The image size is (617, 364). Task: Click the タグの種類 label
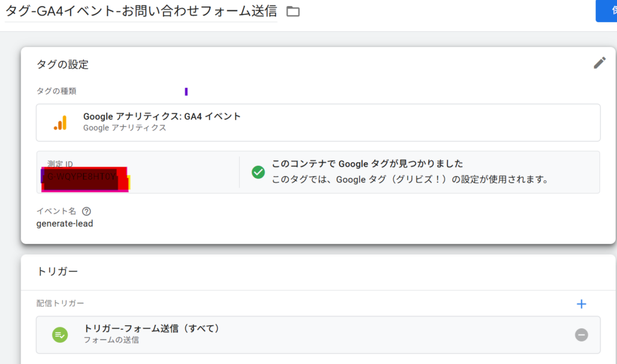(56, 92)
